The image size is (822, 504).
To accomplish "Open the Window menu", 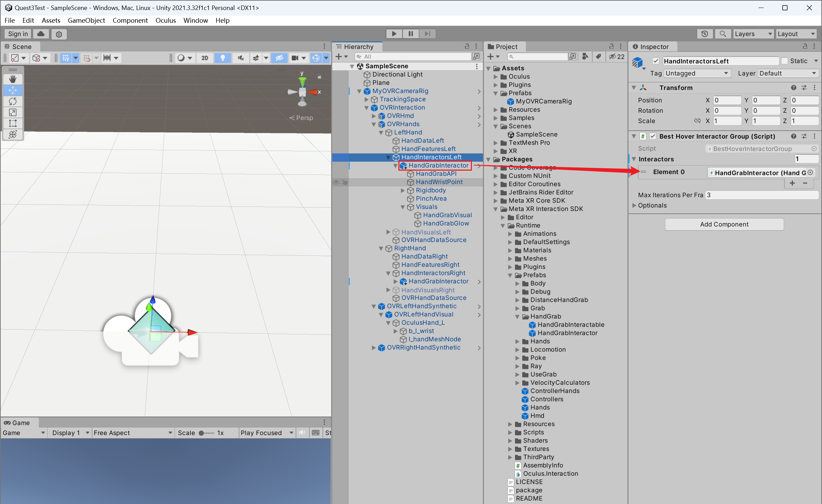I will pyautogui.click(x=196, y=20).
